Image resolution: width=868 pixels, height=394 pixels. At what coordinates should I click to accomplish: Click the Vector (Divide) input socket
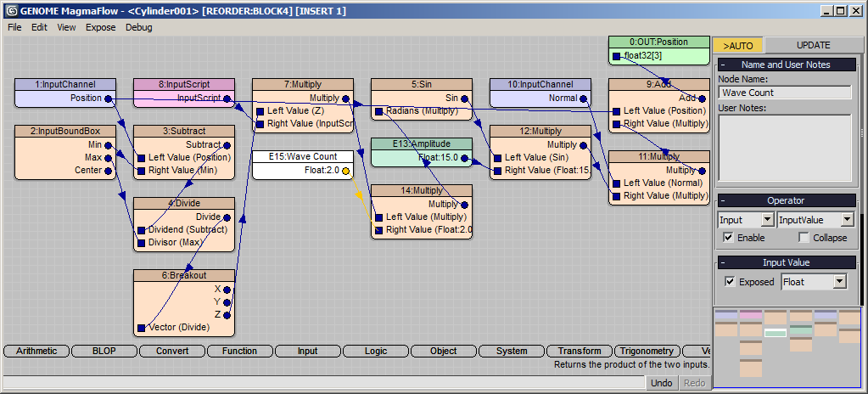point(141,328)
